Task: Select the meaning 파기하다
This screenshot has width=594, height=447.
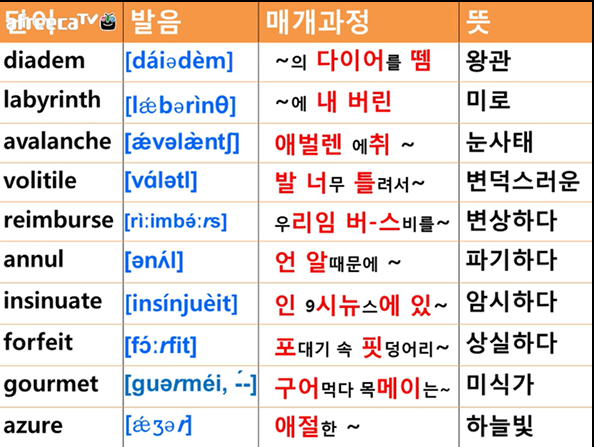Action: (x=511, y=260)
